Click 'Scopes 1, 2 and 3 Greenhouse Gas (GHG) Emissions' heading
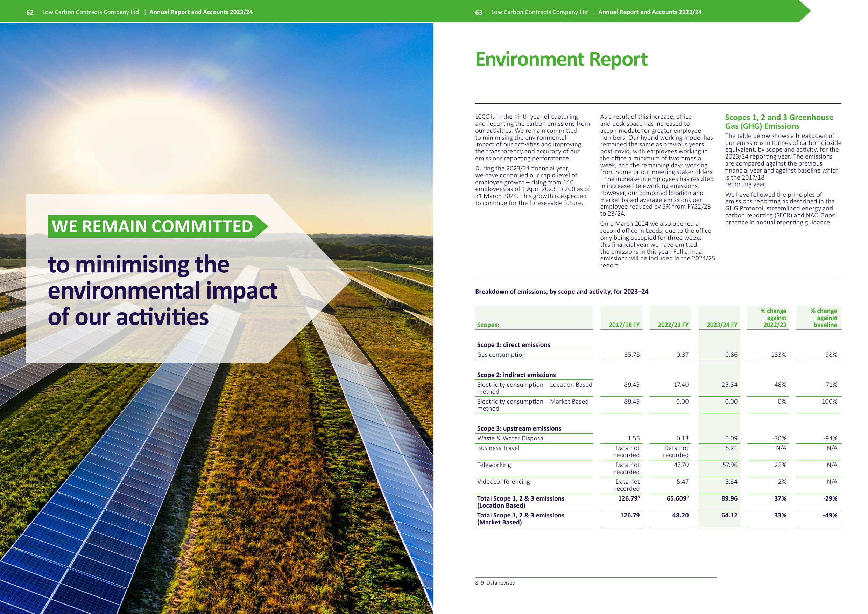868x614 pixels. (779, 122)
